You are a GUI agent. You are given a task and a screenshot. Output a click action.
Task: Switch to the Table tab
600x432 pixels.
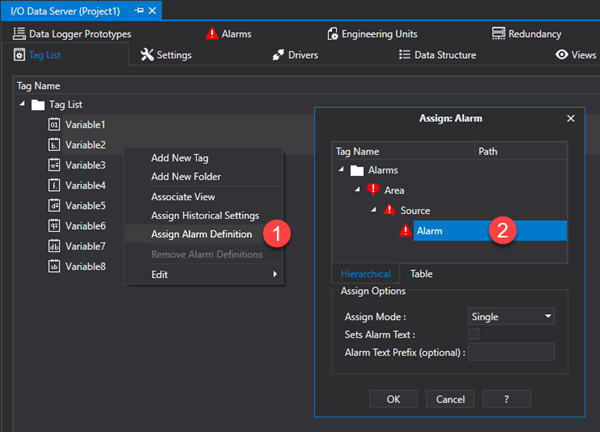click(422, 274)
